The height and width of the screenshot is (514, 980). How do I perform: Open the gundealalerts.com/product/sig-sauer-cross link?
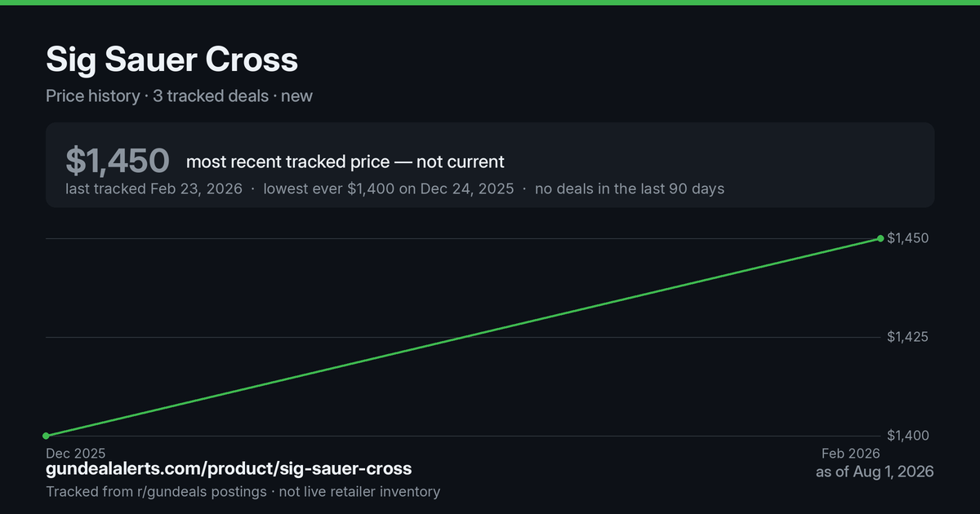pos(229,469)
